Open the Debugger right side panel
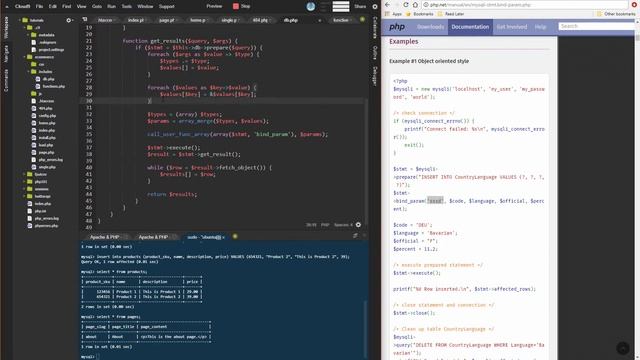This screenshot has width=640, height=360. (375, 76)
